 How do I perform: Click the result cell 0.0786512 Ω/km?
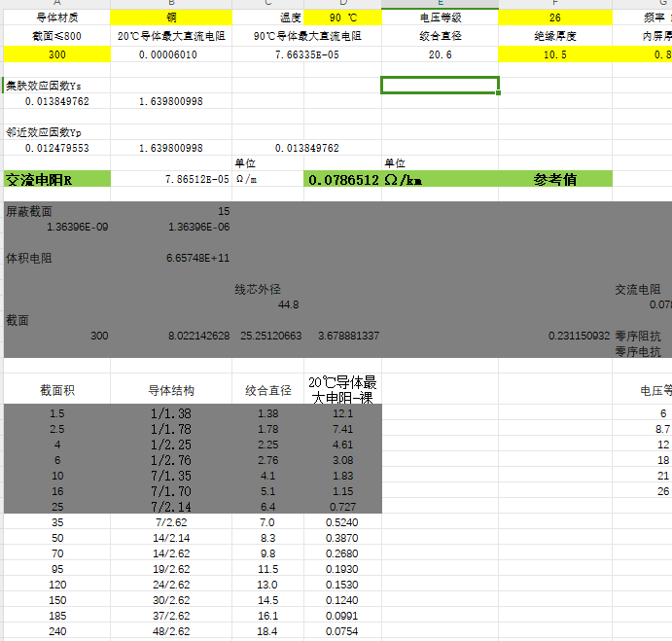(366, 180)
